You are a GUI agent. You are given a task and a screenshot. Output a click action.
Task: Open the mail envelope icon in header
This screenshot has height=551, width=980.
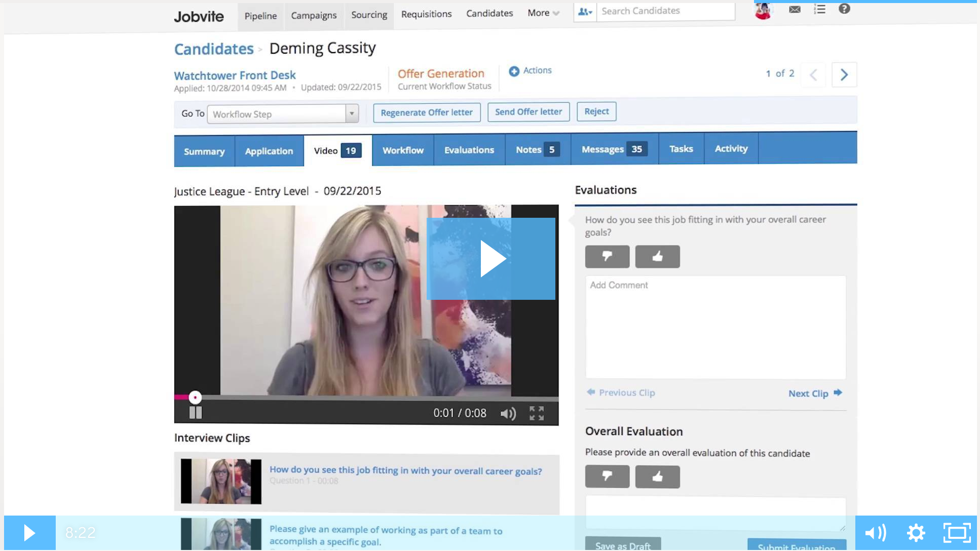(795, 9)
